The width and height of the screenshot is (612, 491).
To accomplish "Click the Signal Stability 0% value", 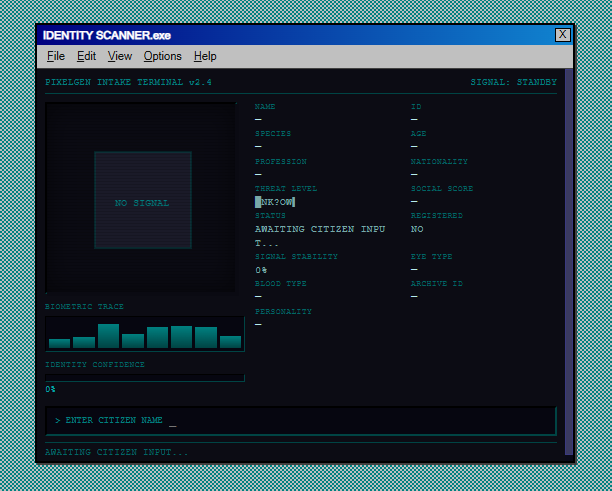I will [x=261, y=270].
